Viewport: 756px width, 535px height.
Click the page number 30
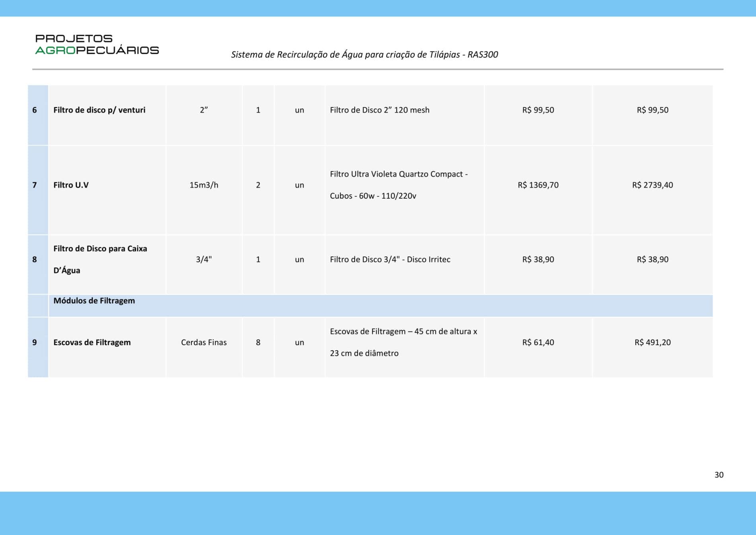(719, 474)
